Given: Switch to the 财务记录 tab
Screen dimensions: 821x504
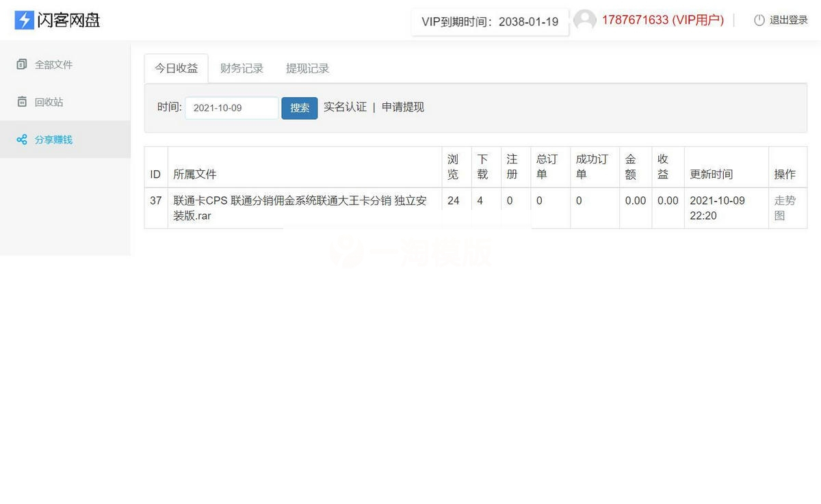Looking at the screenshot, I should pyautogui.click(x=242, y=68).
